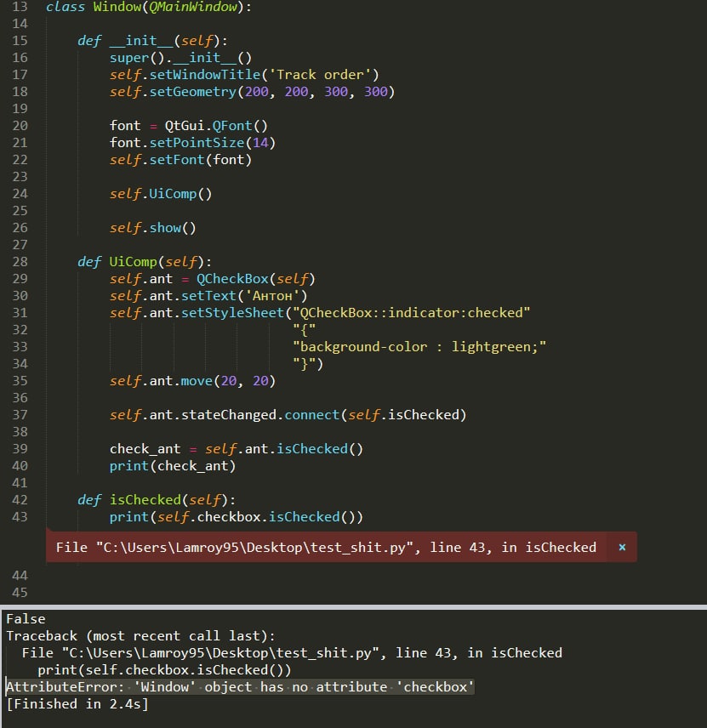The height and width of the screenshot is (728, 707).
Task: Click 'self.setFont(font)' line
Action: [x=180, y=160]
